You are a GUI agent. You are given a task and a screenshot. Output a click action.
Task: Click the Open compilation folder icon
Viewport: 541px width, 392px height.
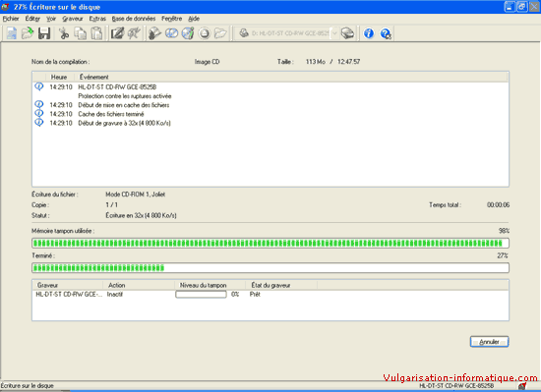(28, 33)
